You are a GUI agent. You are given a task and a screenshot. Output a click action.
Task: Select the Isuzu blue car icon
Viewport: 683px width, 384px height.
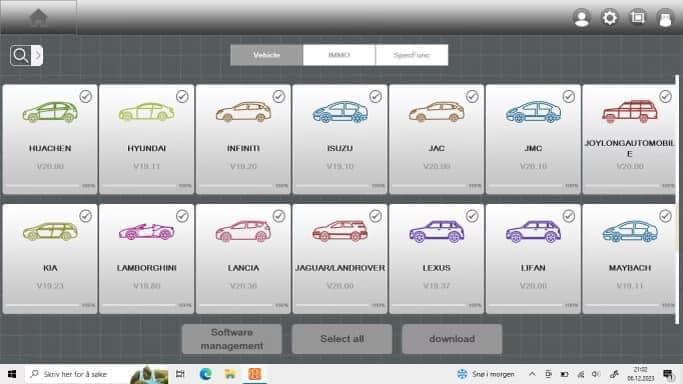(340, 112)
